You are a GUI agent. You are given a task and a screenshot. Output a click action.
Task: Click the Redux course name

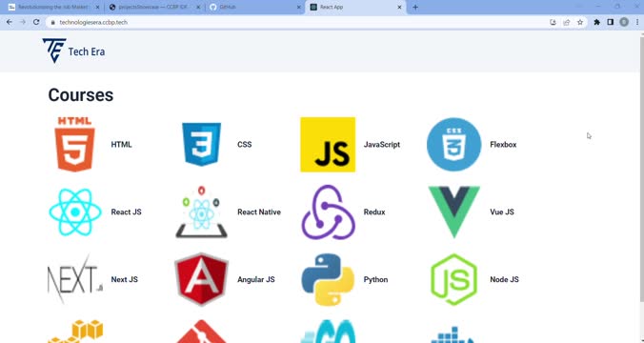click(x=374, y=212)
